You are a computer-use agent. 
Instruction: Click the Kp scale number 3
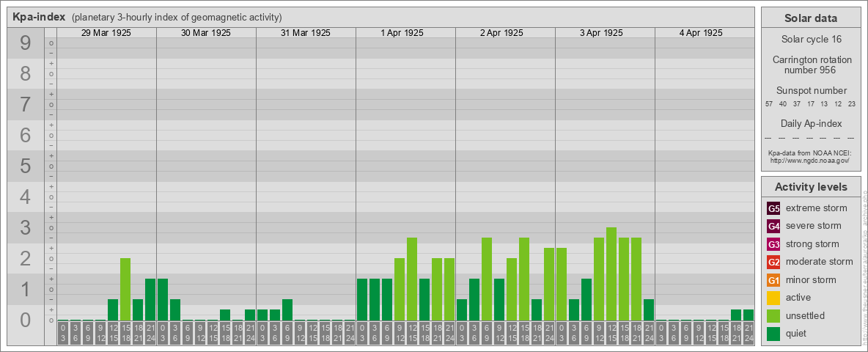pyautogui.click(x=25, y=227)
